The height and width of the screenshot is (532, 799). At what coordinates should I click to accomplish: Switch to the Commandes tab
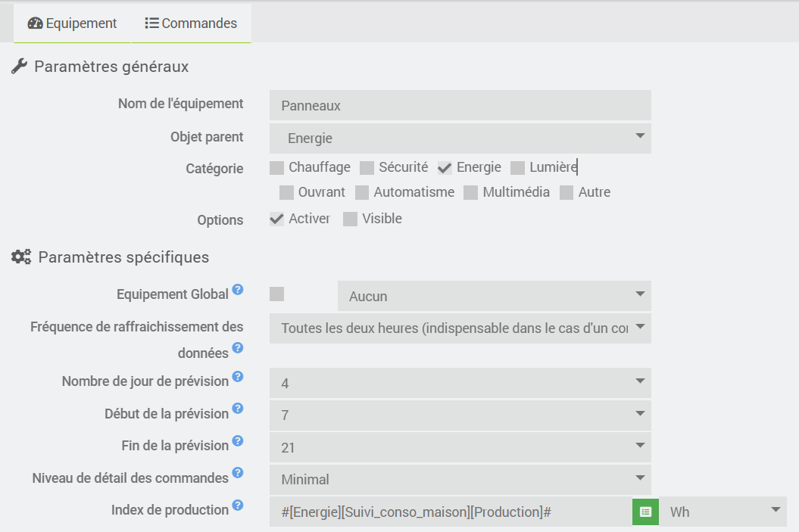coord(191,23)
